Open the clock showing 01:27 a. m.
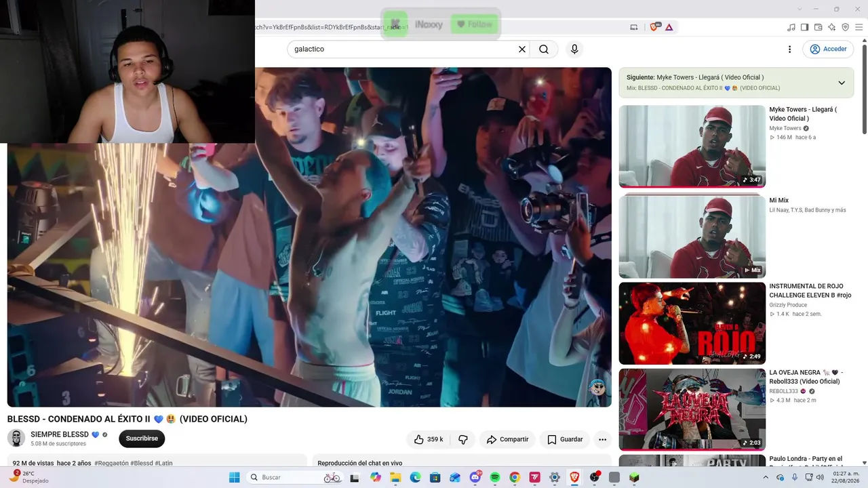Screen dimensions: 868x488 pyautogui.click(x=846, y=477)
